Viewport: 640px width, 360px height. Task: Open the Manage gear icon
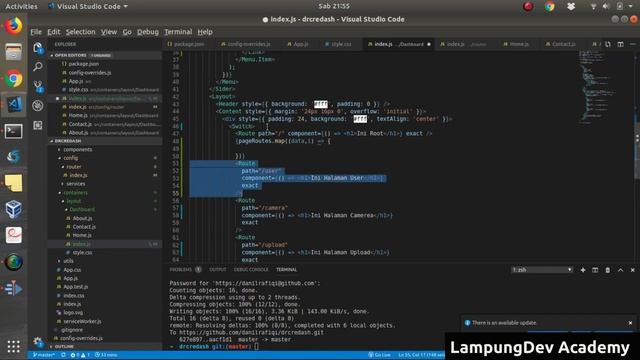point(38,342)
